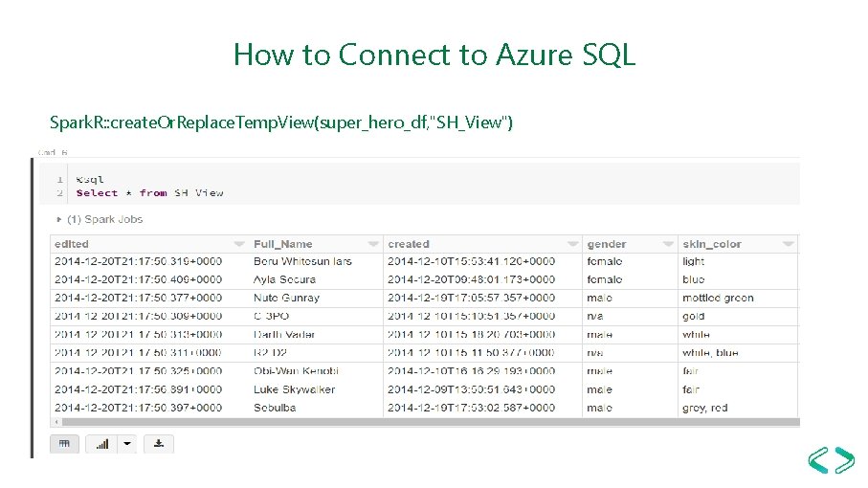Click the R2-D2 cell
This screenshot has height=488, width=868.
[x=270, y=352]
